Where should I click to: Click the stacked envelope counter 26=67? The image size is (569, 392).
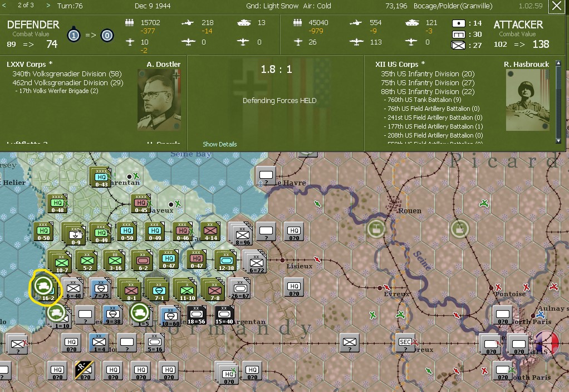[x=240, y=288]
